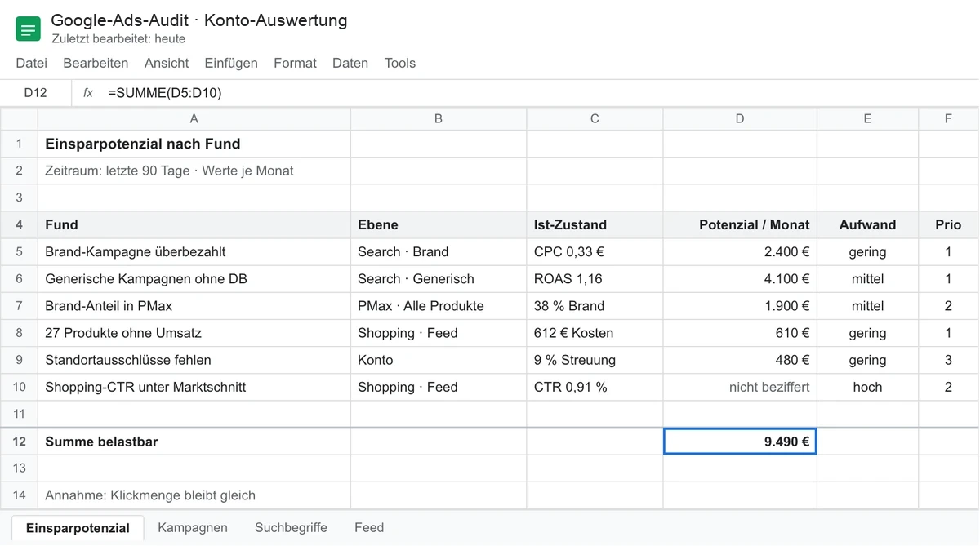Click the 'Fund' header cell
This screenshot has width=980, height=546.
(x=194, y=224)
